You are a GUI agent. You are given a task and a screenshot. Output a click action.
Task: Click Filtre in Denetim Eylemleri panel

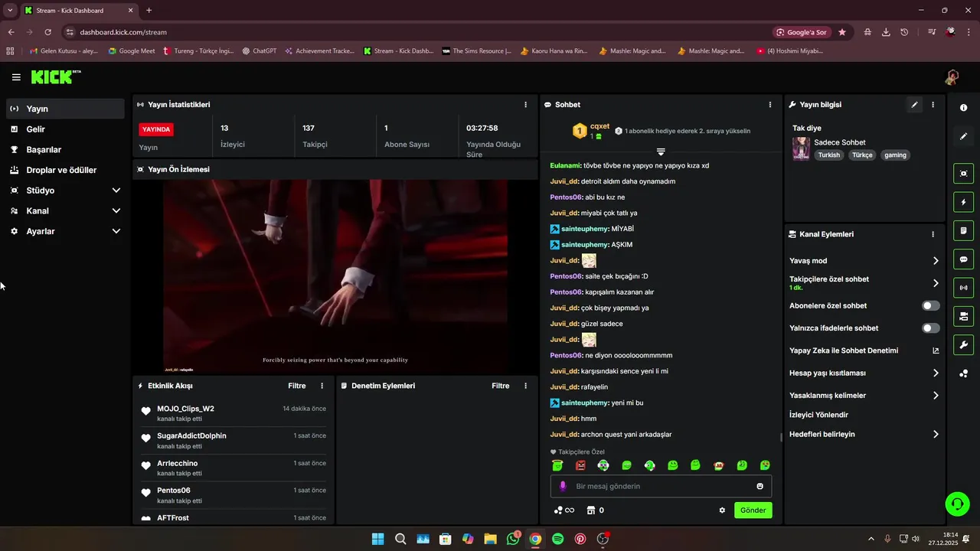point(501,386)
